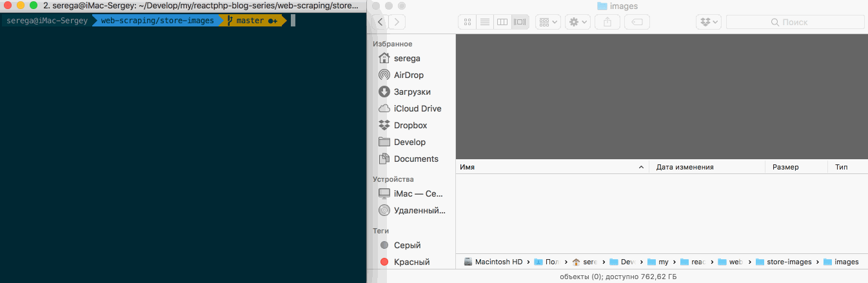Screen dimensions: 868x283
Task: Click reactphp folder in path bar
Action: pos(693,262)
